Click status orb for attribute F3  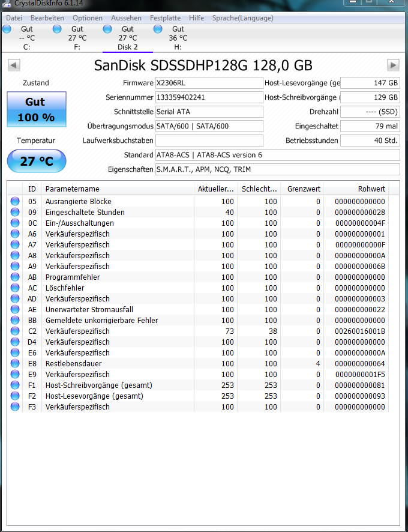[x=15, y=407]
